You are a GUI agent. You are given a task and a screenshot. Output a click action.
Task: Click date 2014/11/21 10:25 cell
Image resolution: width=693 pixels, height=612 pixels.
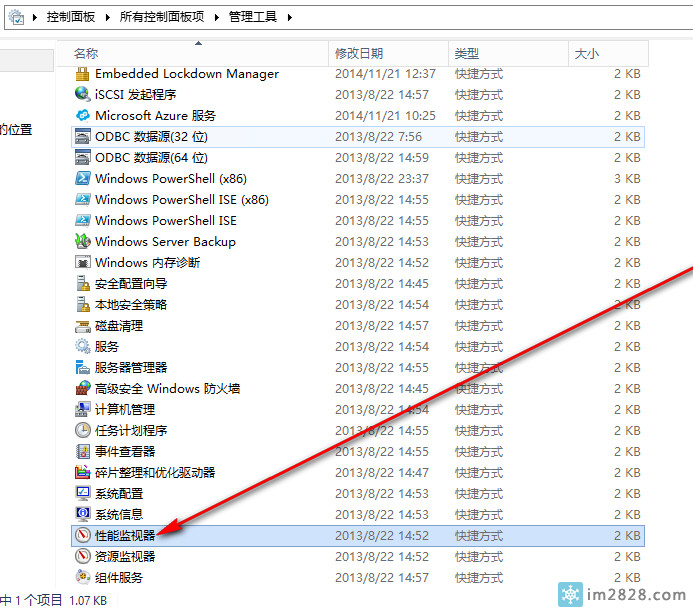point(385,115)
